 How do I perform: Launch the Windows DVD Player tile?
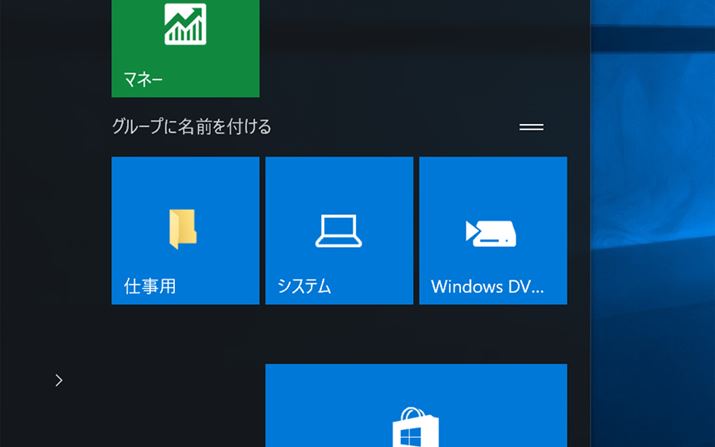tap(493, 230)
